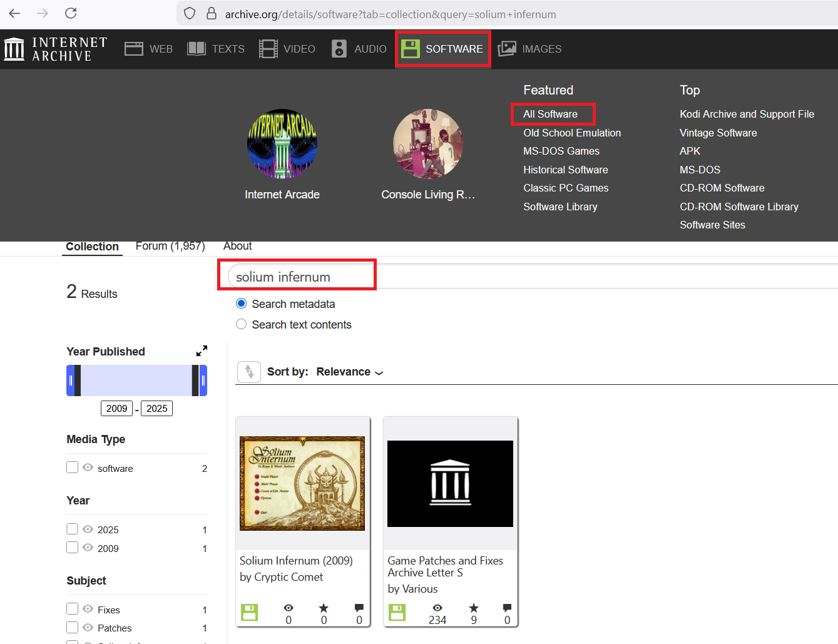The height and width of the screenshot is (644, 838).
Task: Click the favorites star on Solium Infernum card
Action: click(x=324, y=608)
